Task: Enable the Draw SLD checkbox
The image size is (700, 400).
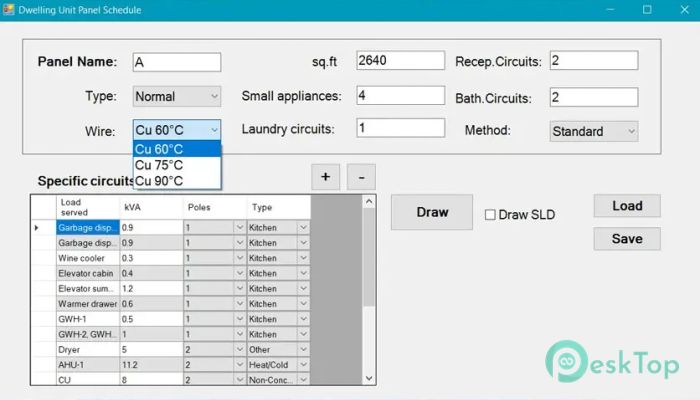Action: tap(490, 215)
